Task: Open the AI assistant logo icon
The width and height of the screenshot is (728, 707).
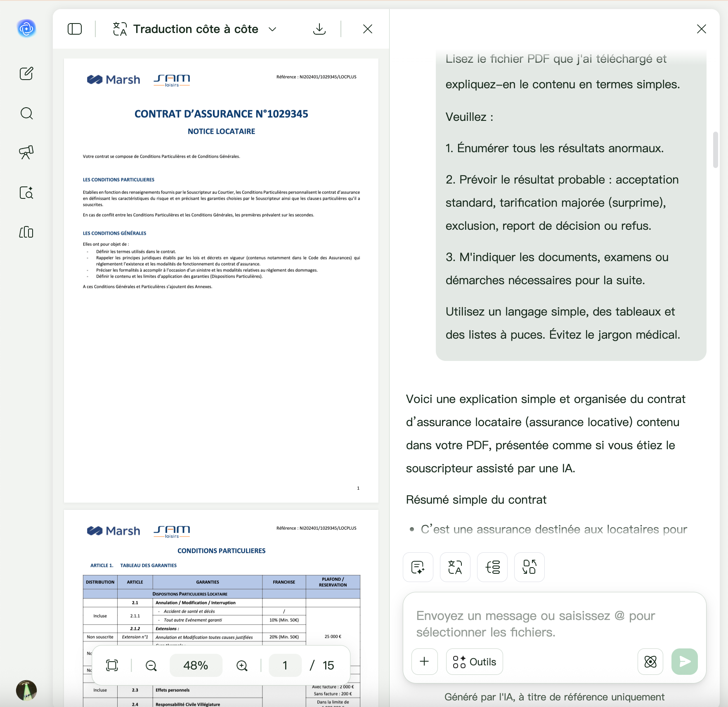Action: pyautogui.click(x=26, y=28)
